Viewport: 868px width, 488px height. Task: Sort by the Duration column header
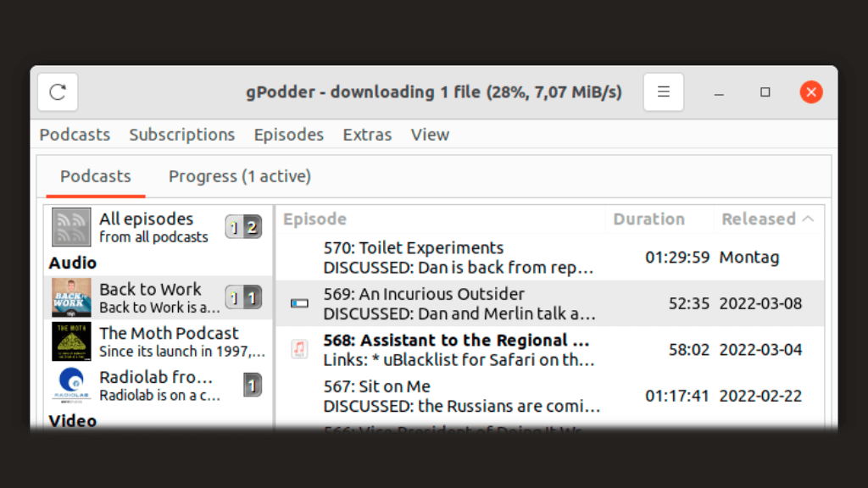click(648, 219)
